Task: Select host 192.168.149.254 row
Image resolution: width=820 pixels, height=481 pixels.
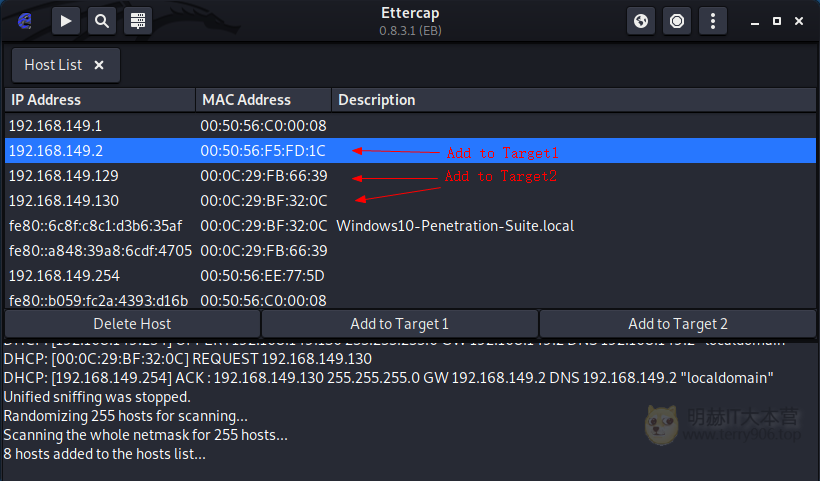Action: pos(410,276)
